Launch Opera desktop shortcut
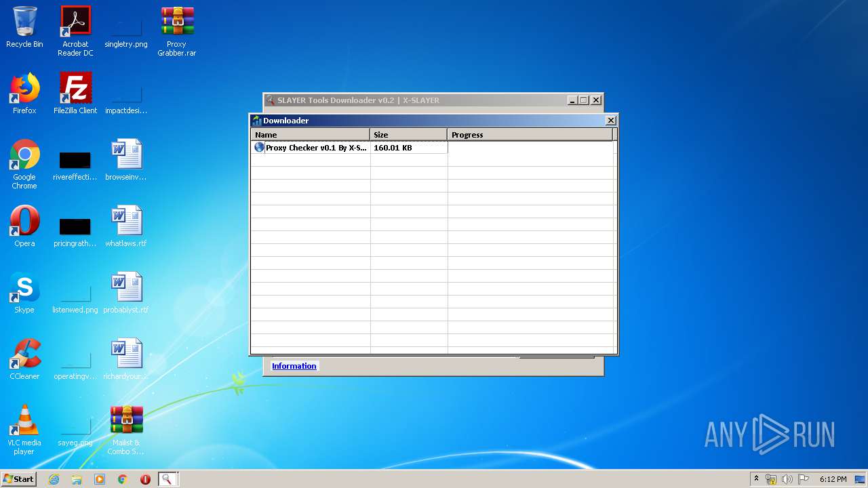Screen dimensions: 868x488 pos(24,226)
